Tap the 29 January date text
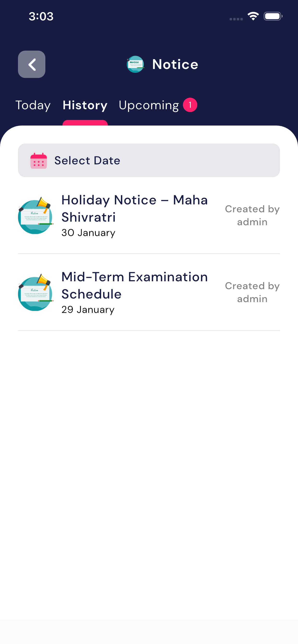 coord(88,310)
